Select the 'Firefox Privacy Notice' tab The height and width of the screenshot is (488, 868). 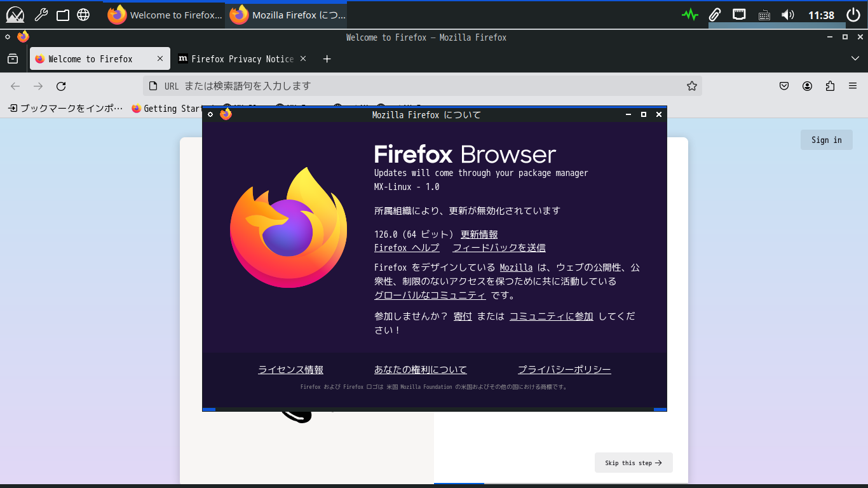(x=242, y=59)
